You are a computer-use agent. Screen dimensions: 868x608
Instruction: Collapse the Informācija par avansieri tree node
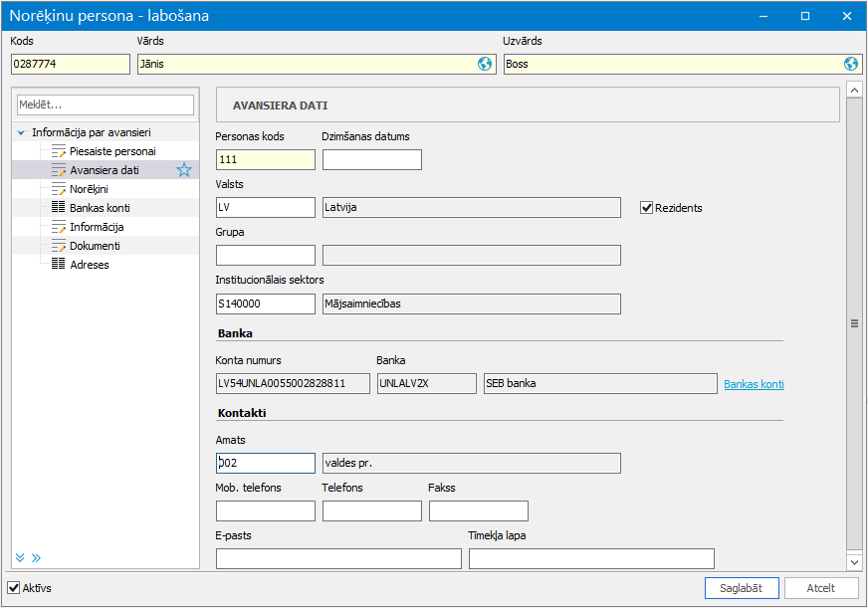[x=21, y=132]
